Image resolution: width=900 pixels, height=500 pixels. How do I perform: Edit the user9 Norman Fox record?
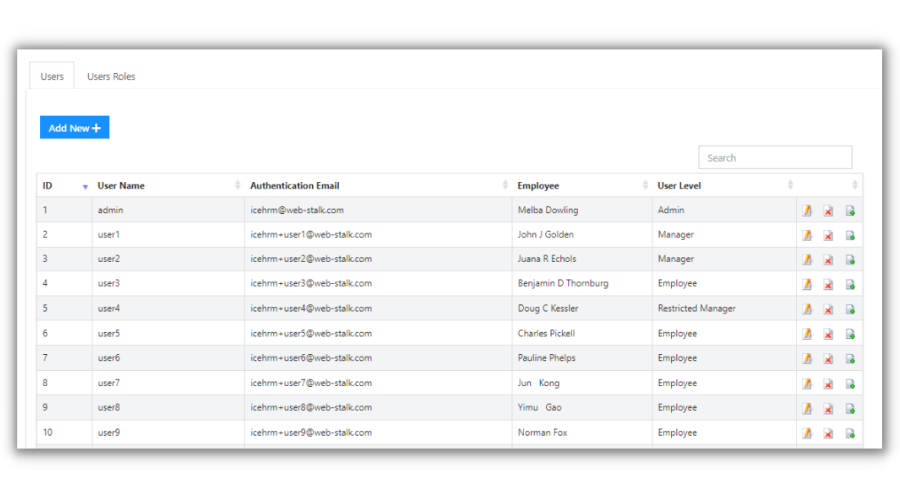(x=807, y=433)
